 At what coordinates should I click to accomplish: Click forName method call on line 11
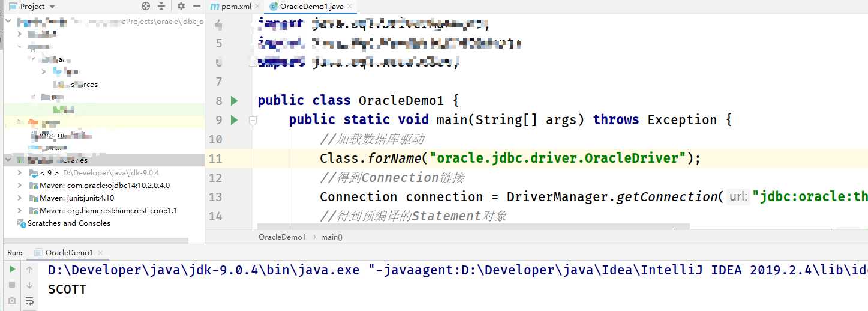point(395,159)
